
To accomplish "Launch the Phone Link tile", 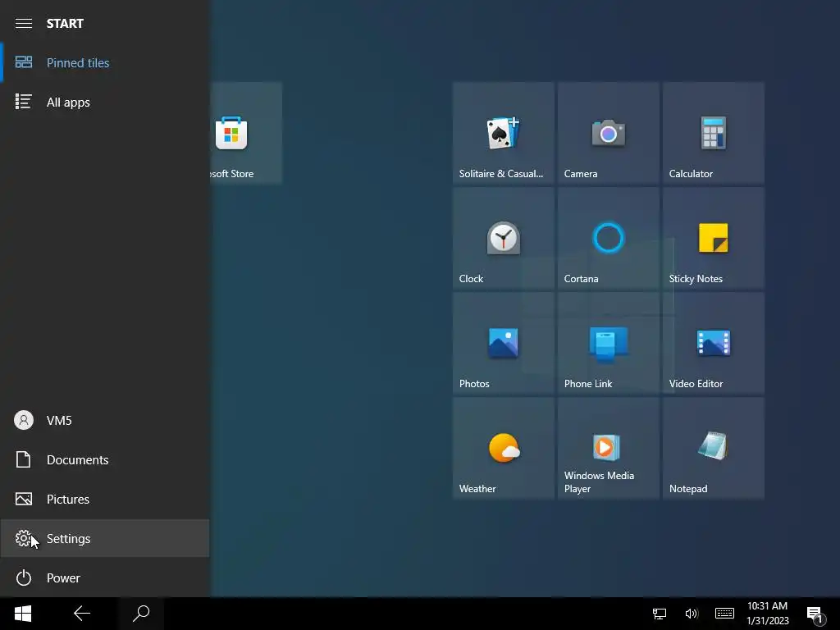I will coord(608,343).
